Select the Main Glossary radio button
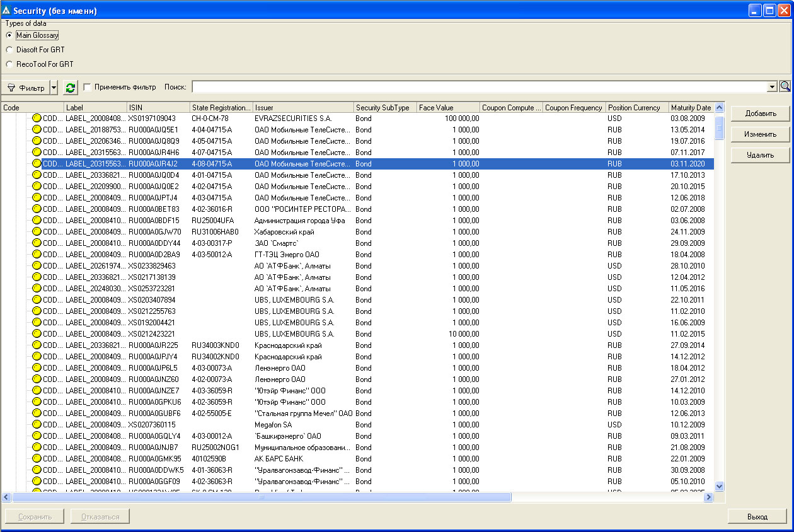This screenshot has width=794, height=532. click(x=9, y=35)
